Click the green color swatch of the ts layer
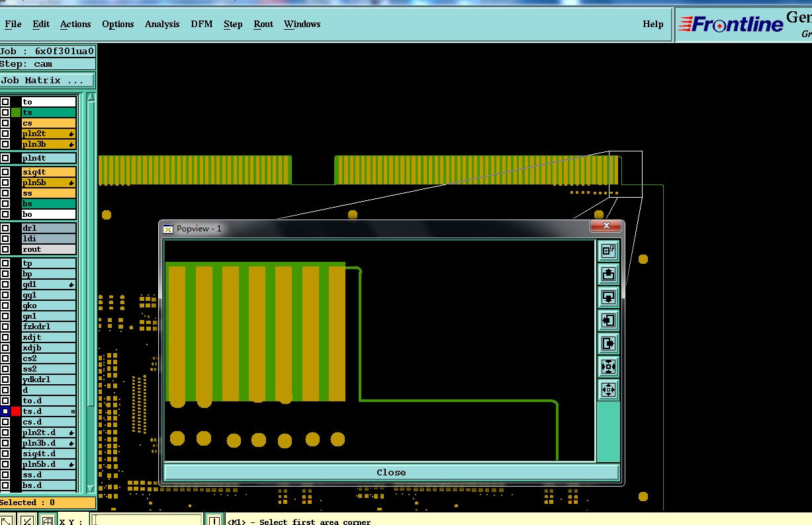812x525 pixels. [x=16, y=112]
